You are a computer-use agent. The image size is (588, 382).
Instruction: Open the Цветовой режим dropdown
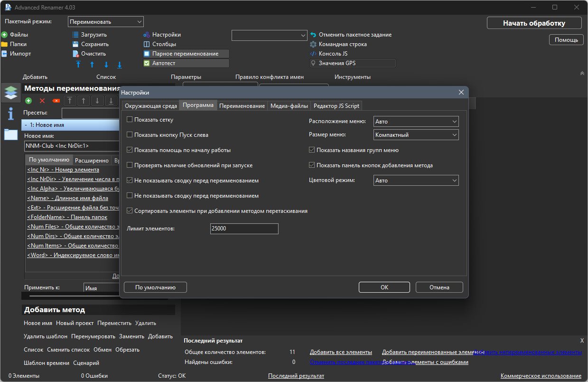pyautogui.click(x=416, y=181)
